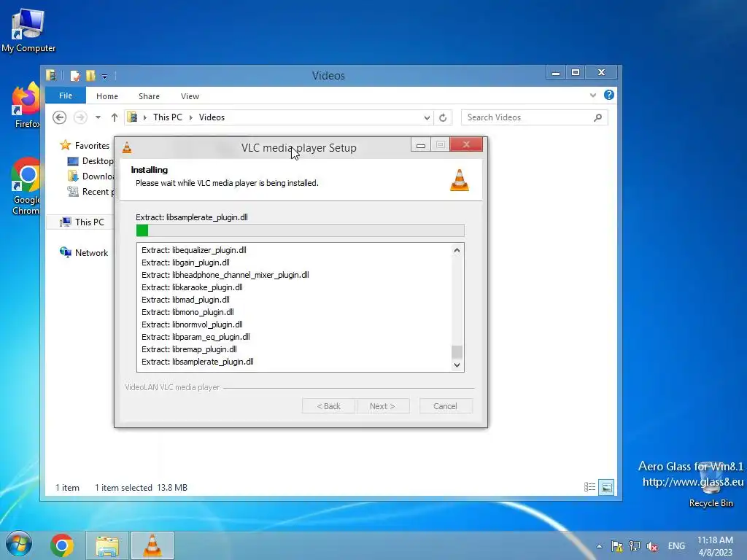Screen dimensions: 747x560
Task: Click New Folder quick access icon
Action: pyautogui.click(x=90, y=76)
